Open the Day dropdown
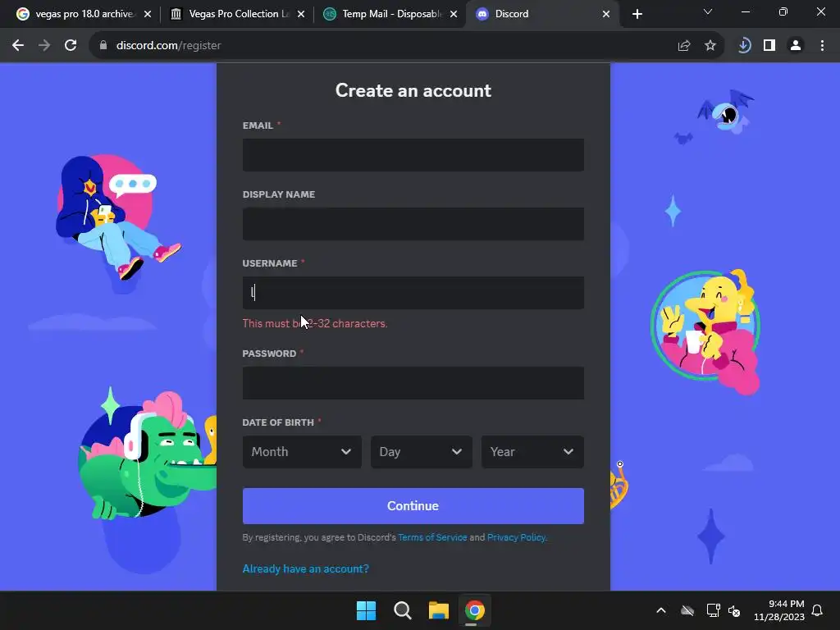The width and height of the screenshot is (840, 630). 421,452
